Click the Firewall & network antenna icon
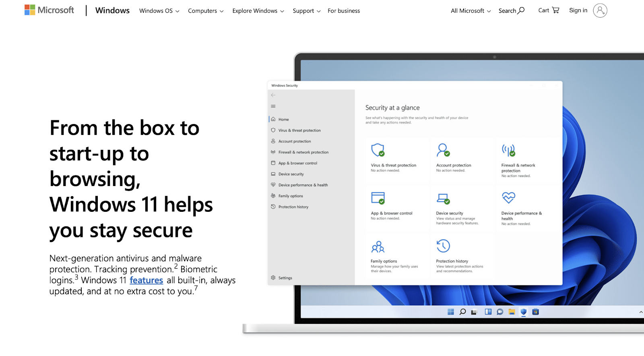 pyautogui.click(x=508, y=150)
